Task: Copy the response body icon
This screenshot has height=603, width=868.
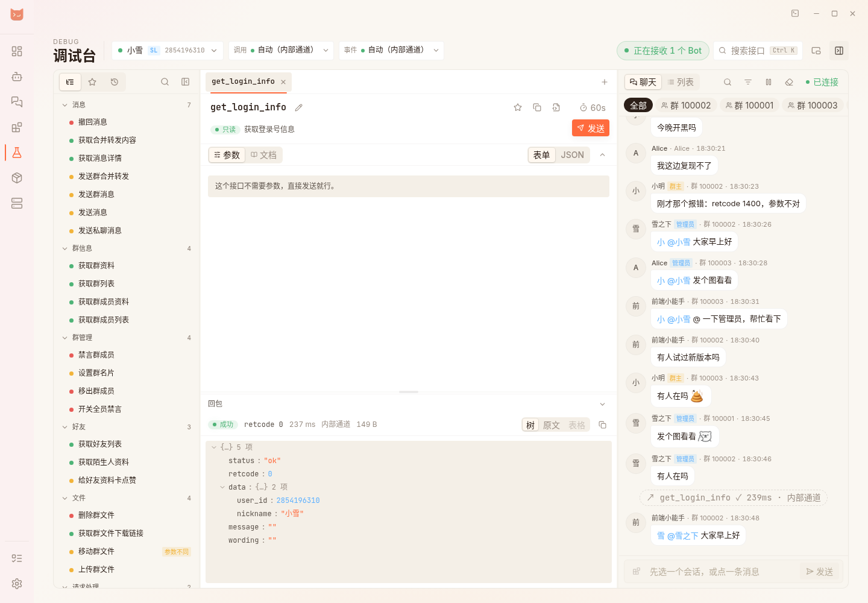Action: pyautogui.click(x=602, y=425)
